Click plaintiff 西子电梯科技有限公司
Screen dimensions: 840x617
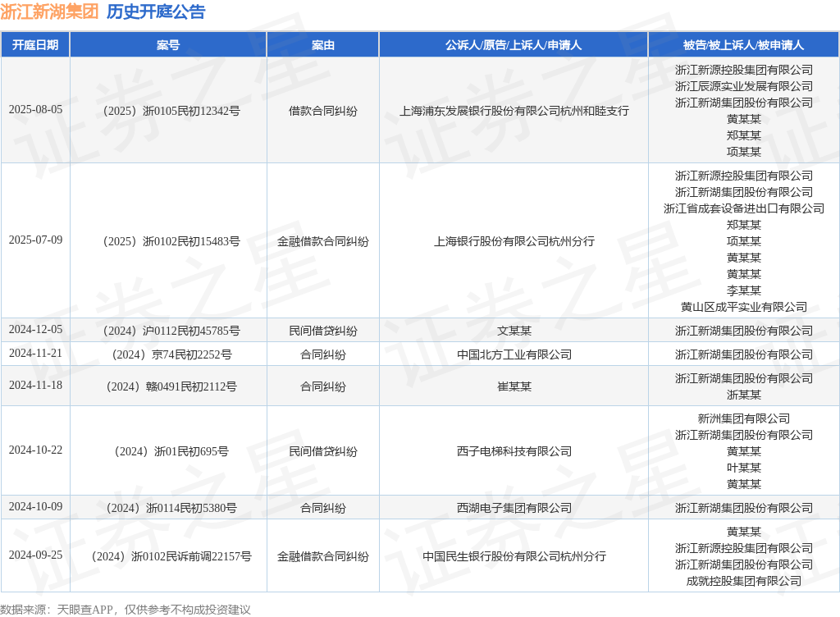tap(514, 451)
